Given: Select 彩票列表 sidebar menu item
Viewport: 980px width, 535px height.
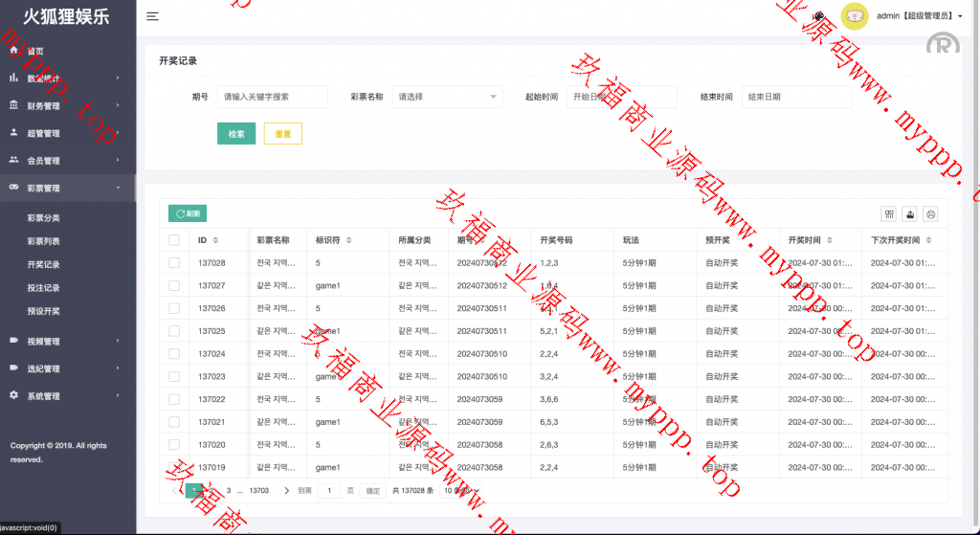Looking at the screenshot, I should 44,241.
